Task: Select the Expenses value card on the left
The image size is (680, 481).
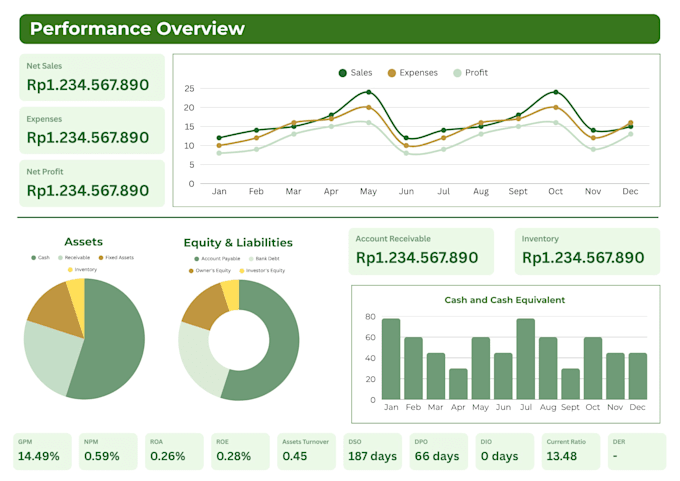Action: [92, 131]
